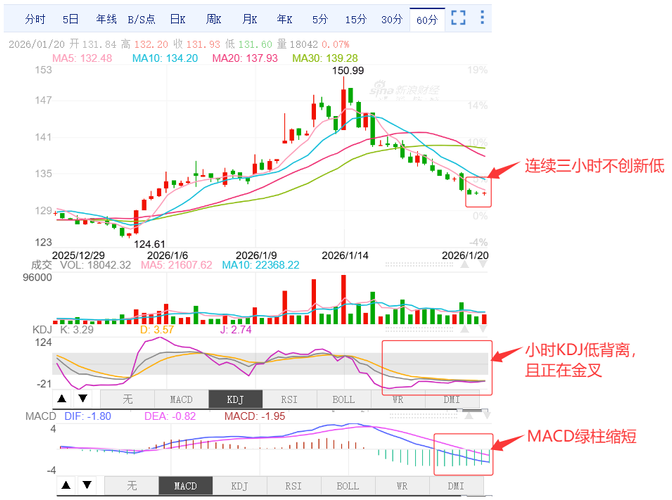Choose RSI in the KDJ panel indicator bar
This screenshot has height=500, width=672.
[x=289, y=399]
